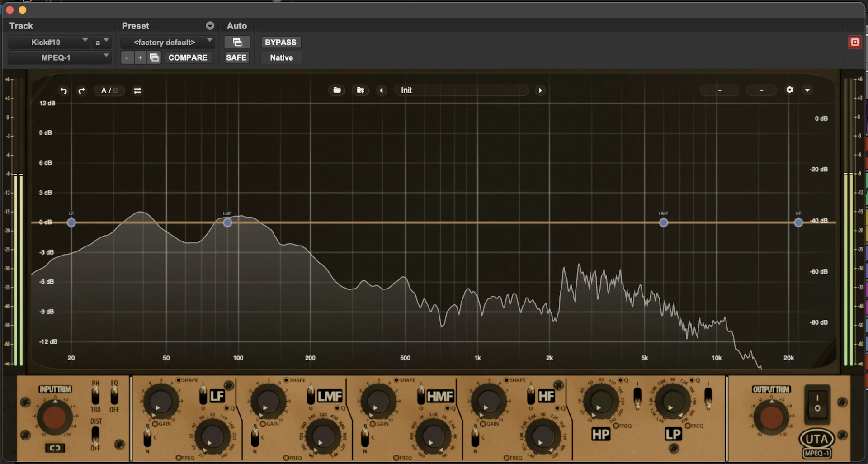Image resolution: width=868 pixels, height=464 pixels.
Task: Toggle the HMF band on/off switch
Action: (421, 395)
